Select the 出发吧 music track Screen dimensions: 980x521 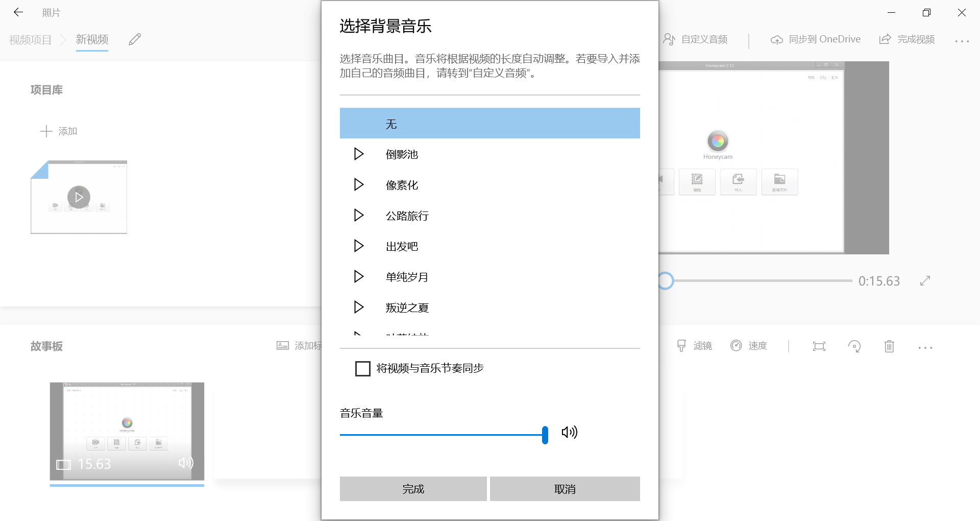[490, 246]
